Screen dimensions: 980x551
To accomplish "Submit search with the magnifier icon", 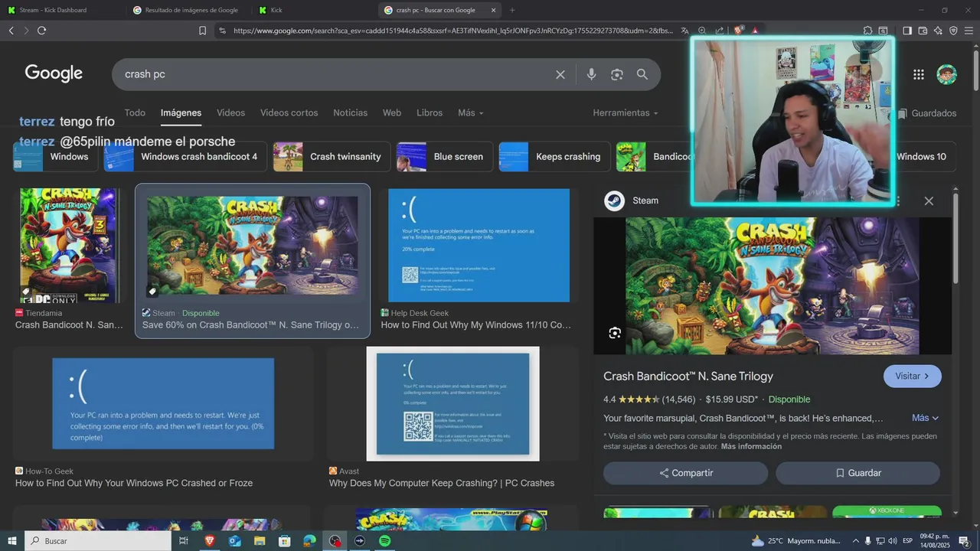I will point(642,74).
